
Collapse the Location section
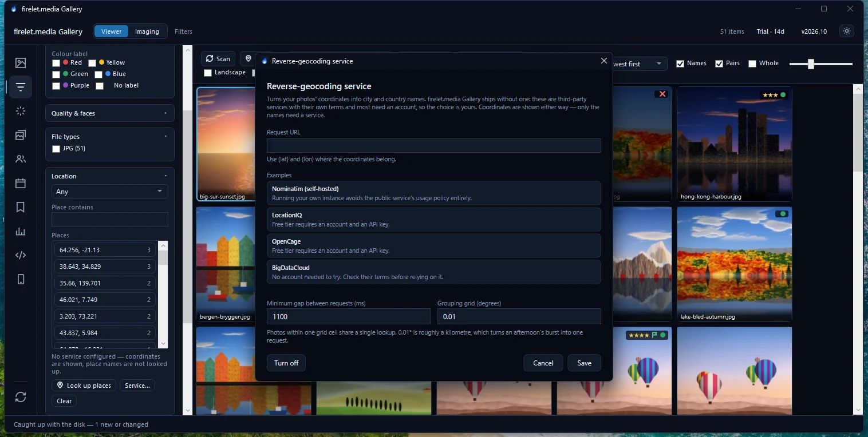coord(110,176)
